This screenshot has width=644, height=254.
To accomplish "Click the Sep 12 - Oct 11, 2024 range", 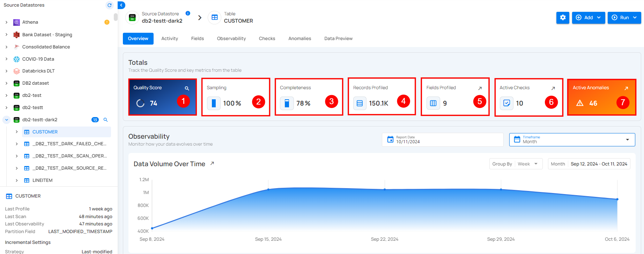I will click(599, 164).
